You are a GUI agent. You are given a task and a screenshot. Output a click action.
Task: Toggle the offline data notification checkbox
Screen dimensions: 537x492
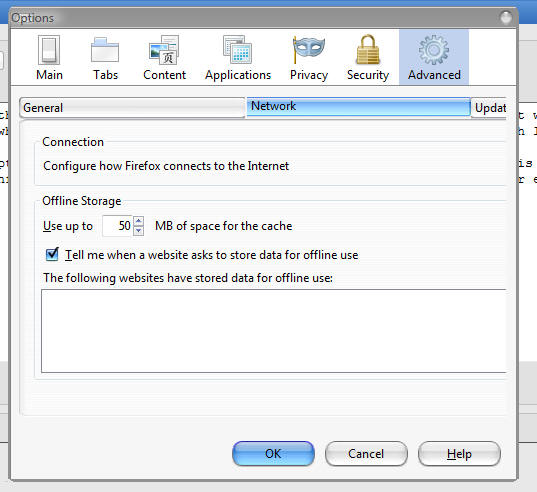[x=52, y=254]
